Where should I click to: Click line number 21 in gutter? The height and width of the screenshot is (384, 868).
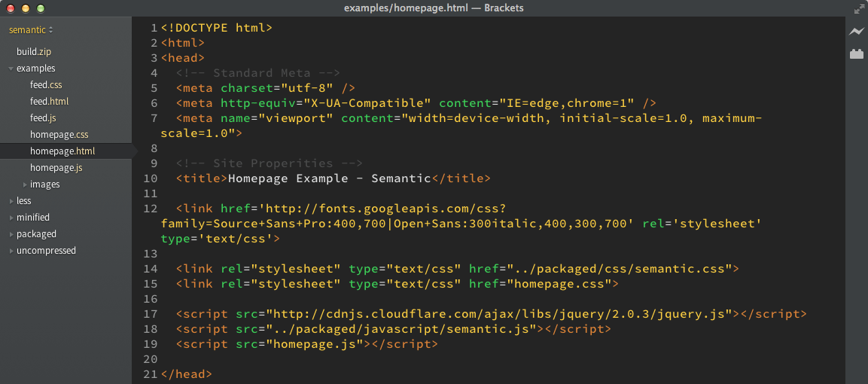(x=150, y=375)
